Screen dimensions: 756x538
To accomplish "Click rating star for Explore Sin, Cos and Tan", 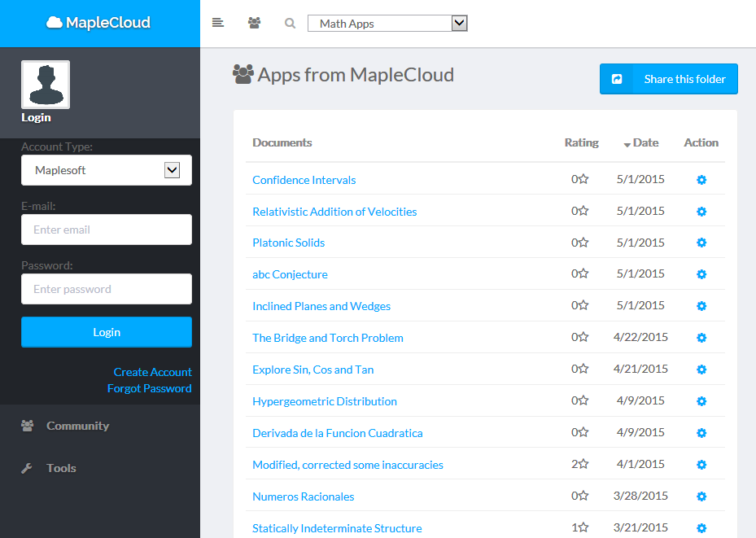I will click(583, 369).
